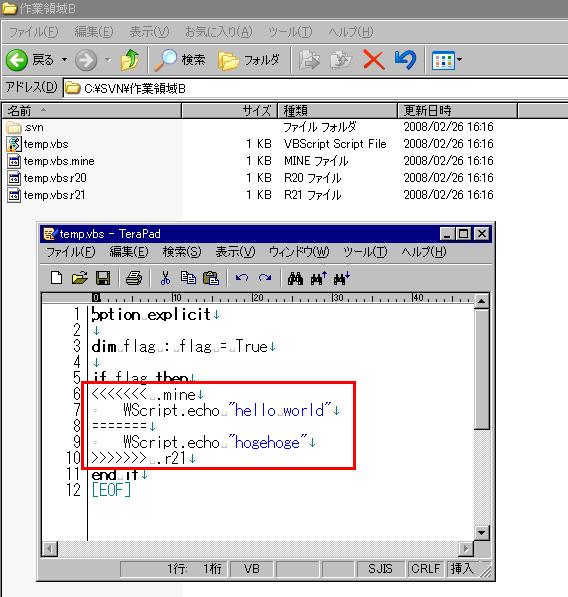This screenshot has height=597, width=568.
Task: Open the お気に入り(A) menu in Explorer
Action: [x=219, y=32]
